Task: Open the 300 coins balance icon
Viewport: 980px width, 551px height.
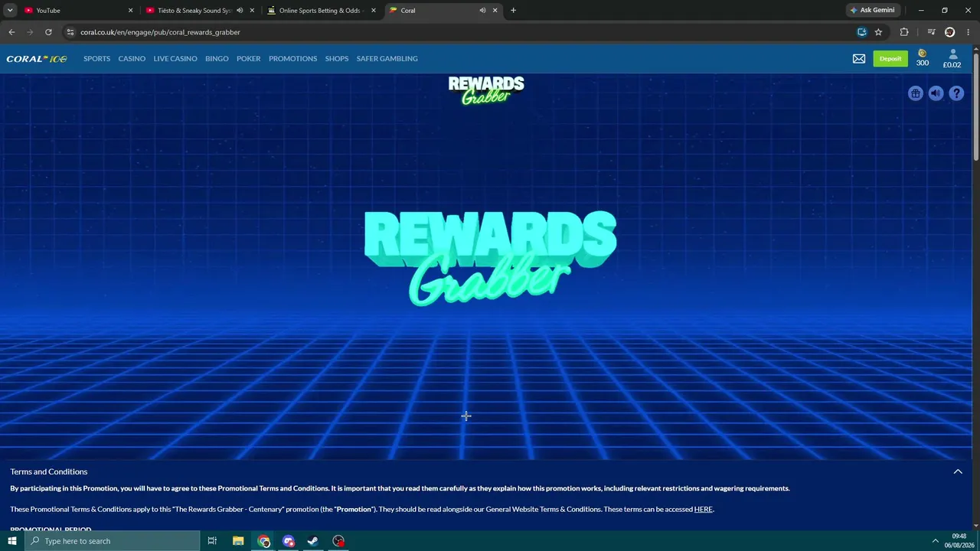Action: [x=923, y=59]
